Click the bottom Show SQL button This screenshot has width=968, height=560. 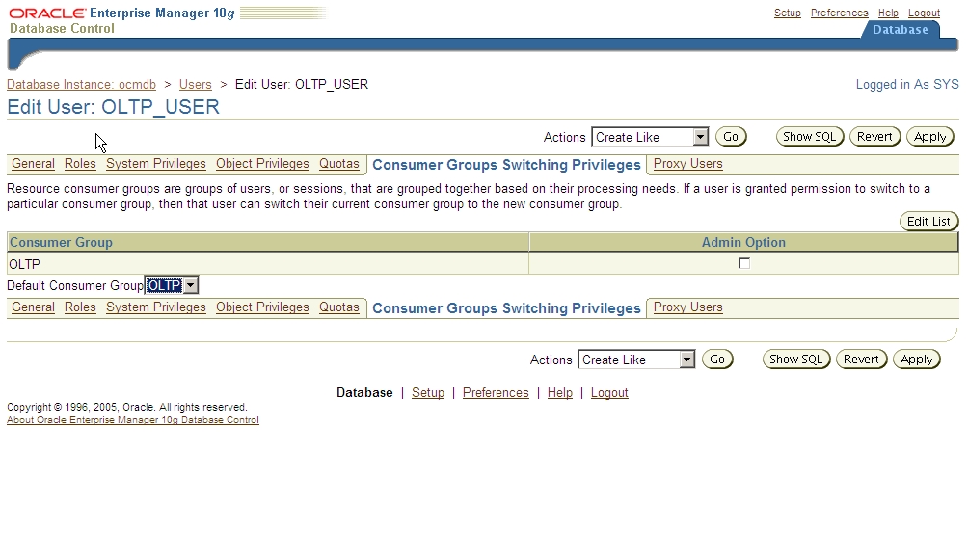pyautogui.click(x=795, y=359)
